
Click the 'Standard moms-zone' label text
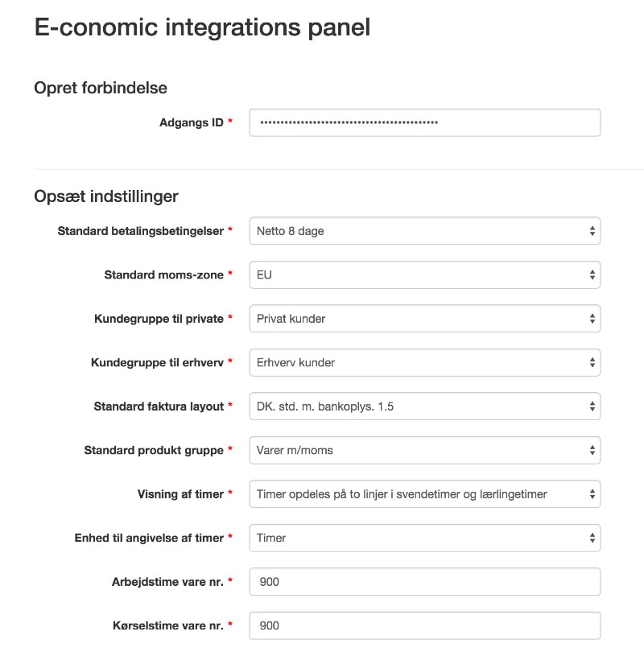[163, 274]
